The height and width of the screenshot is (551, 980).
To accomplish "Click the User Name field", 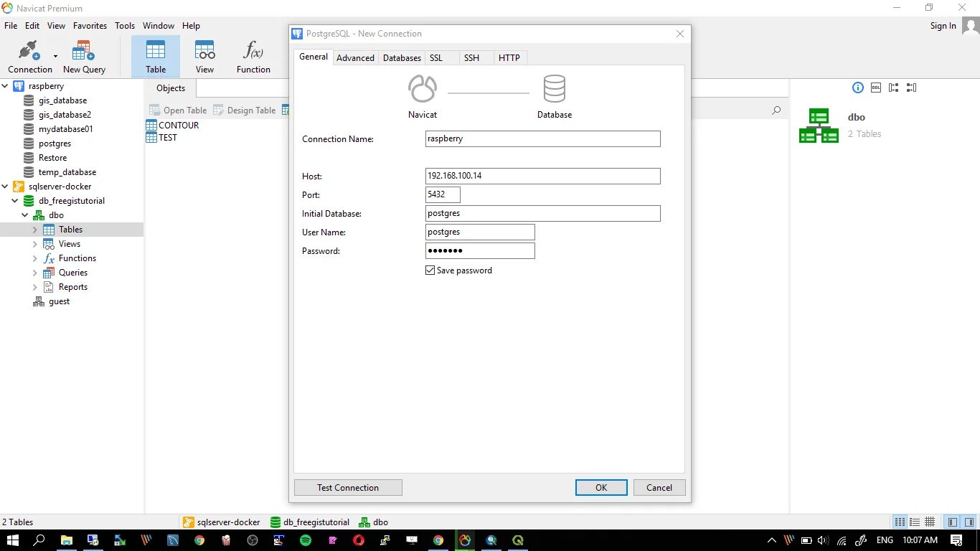I will (x=480, y=232).
